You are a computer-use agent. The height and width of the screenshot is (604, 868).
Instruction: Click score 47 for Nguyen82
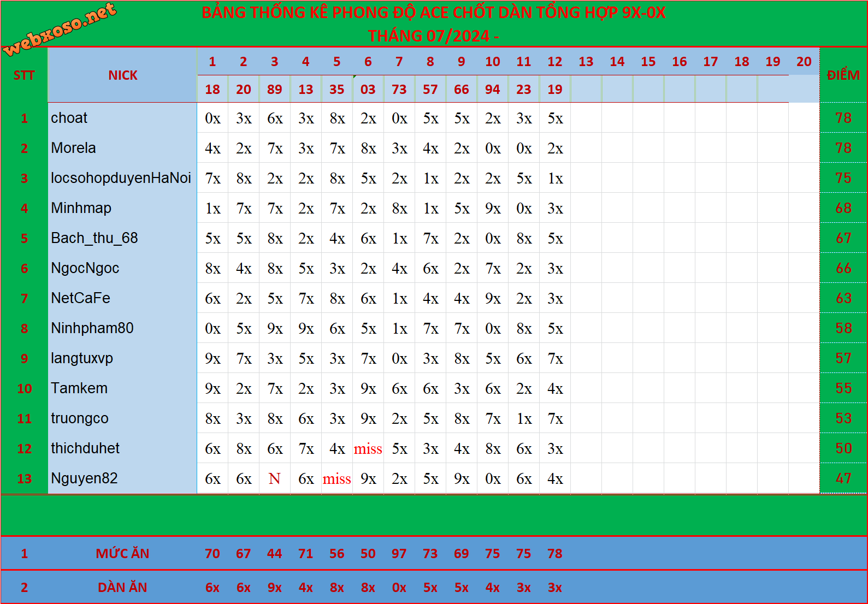[x=843, y=479]
